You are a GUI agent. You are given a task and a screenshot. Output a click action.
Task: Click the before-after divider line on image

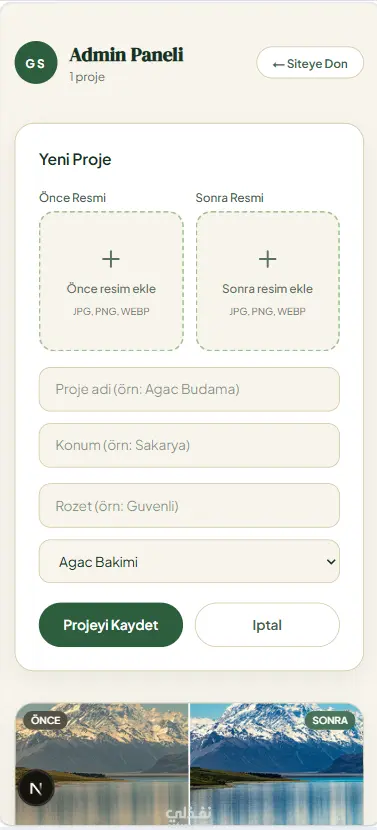[x=189, y=764]
